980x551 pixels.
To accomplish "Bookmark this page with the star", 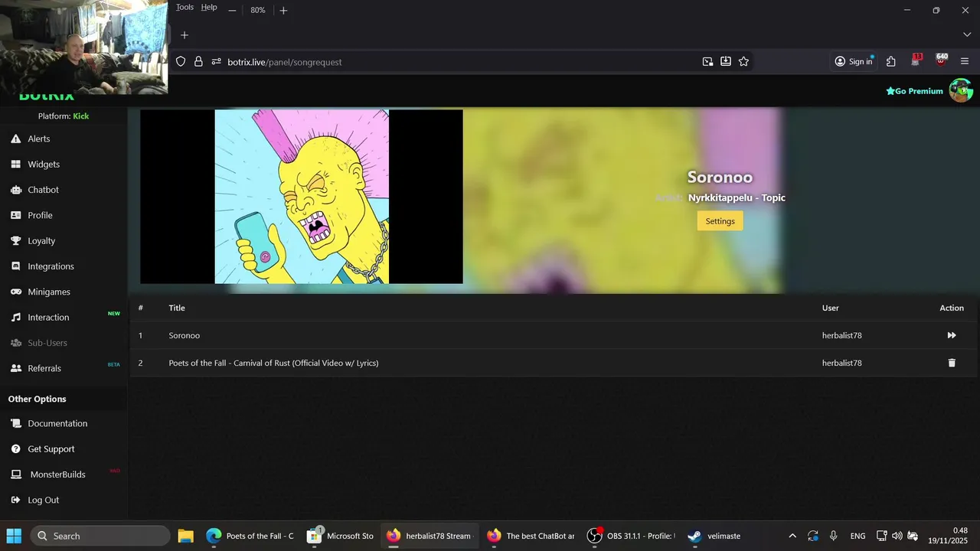I will [x=743, y=61].
